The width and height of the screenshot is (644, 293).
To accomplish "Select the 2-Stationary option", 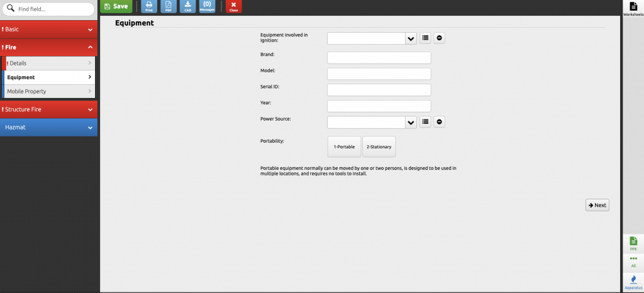I will (379, 146).
